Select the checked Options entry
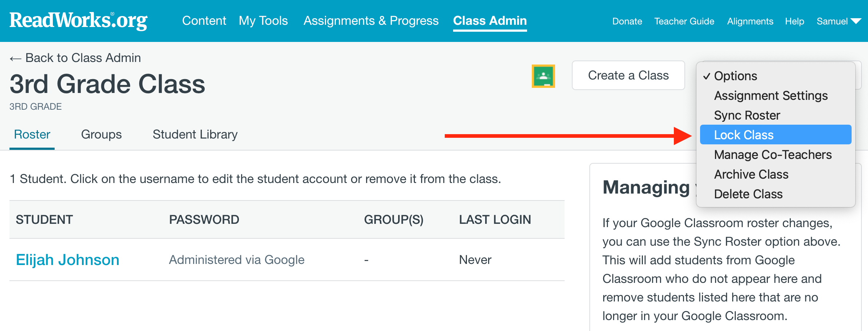This screenshot has height=331, width=868. point(776,76)
